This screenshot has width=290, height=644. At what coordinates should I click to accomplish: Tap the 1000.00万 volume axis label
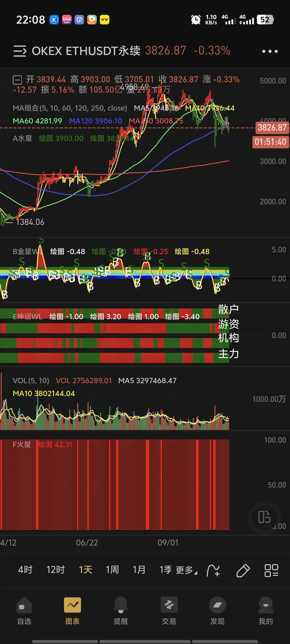[x=269, y=399]
